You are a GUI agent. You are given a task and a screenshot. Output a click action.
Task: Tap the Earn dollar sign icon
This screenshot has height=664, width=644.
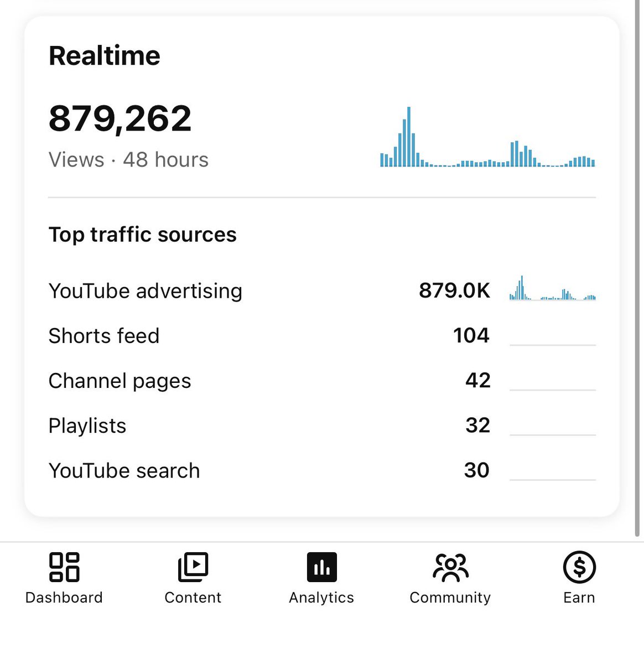(x=579, y=567)
